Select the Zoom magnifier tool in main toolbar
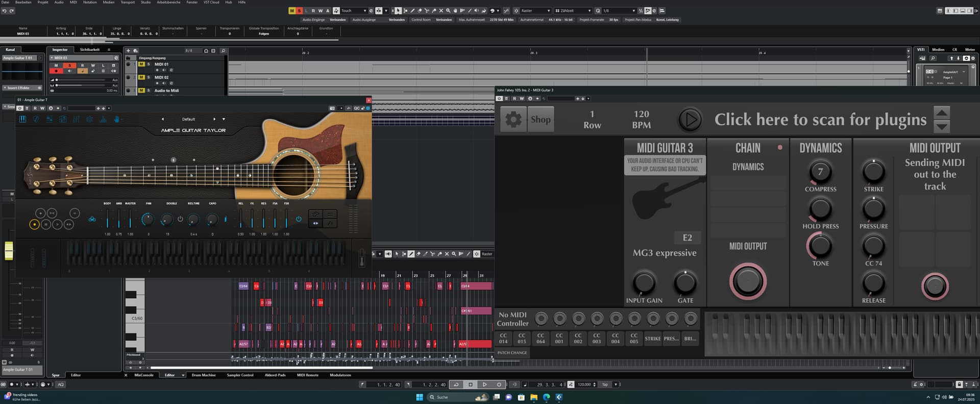 (448, 11)
